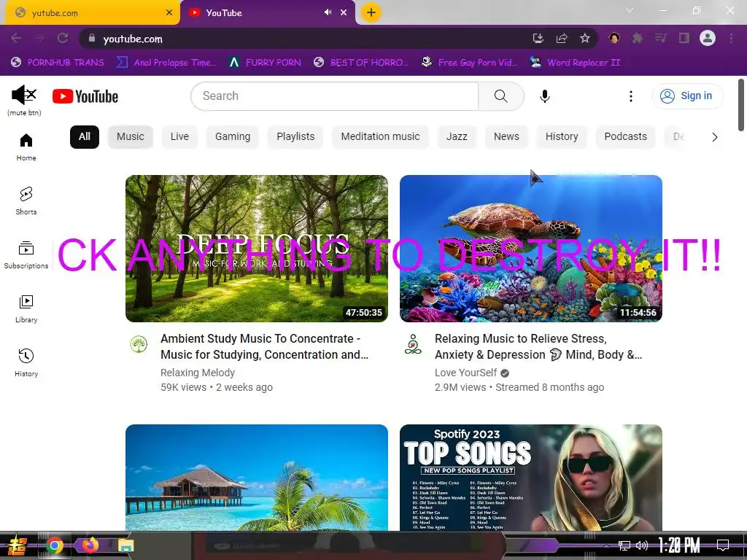Click the Relaxing Melody channel avatar

point(139,344)
